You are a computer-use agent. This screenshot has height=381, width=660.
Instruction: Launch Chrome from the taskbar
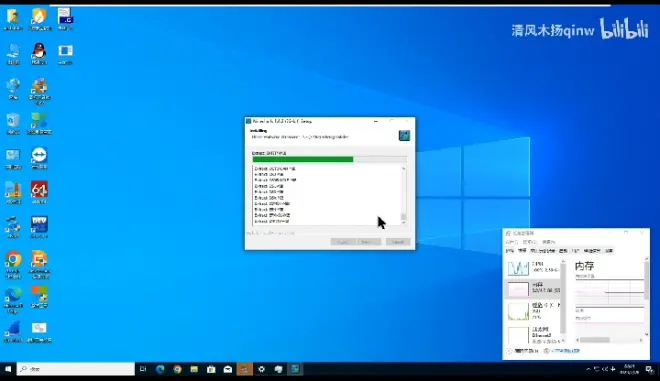177,369
